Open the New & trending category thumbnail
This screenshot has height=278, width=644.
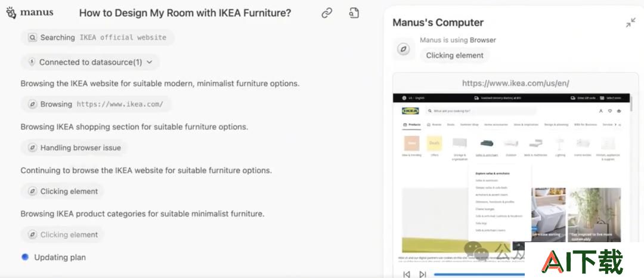click(x=411, y=144)
